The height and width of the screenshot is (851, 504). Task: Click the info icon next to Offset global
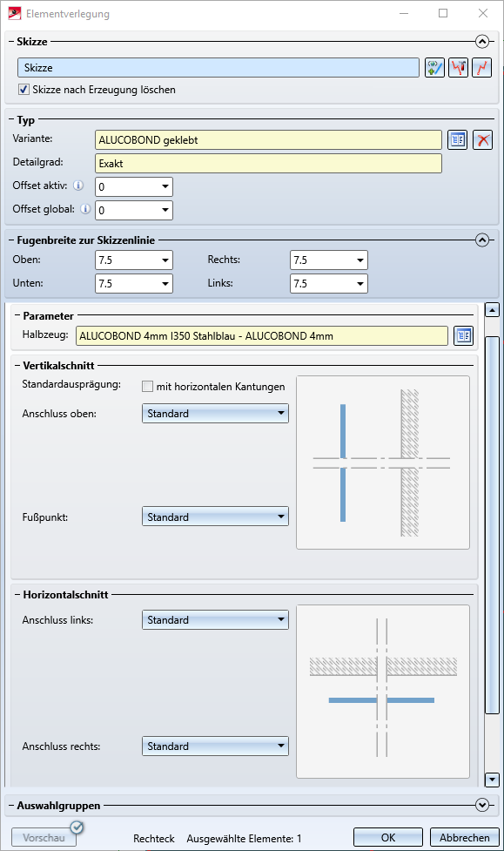coord(85,209)
